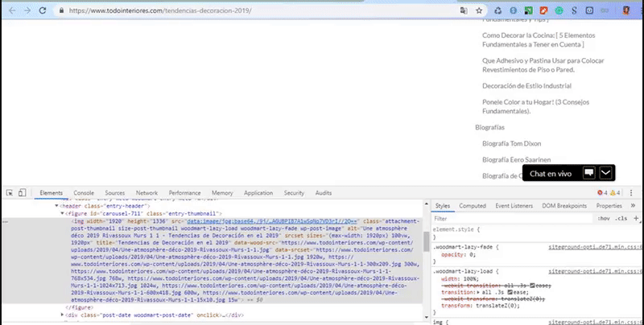Viewport: 644px width, 325px height.
Task: Click the Filter styles input field
Action: (513, 219)
